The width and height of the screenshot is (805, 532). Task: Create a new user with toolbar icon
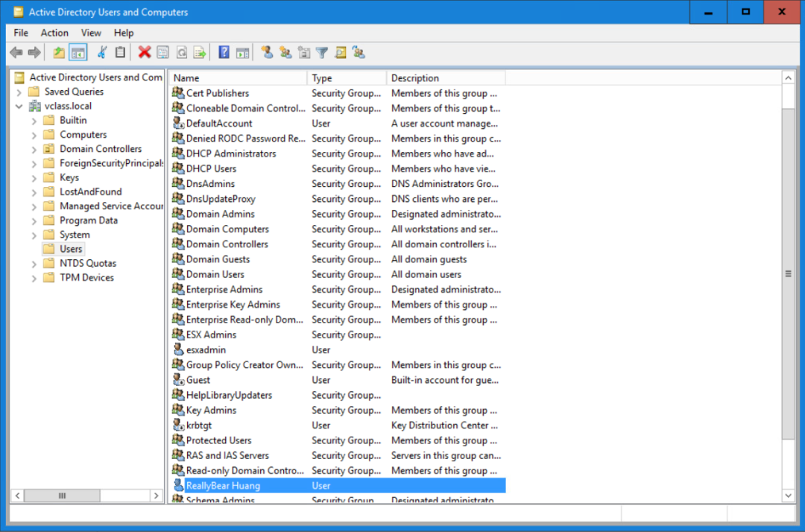click(x=267, y=52)
